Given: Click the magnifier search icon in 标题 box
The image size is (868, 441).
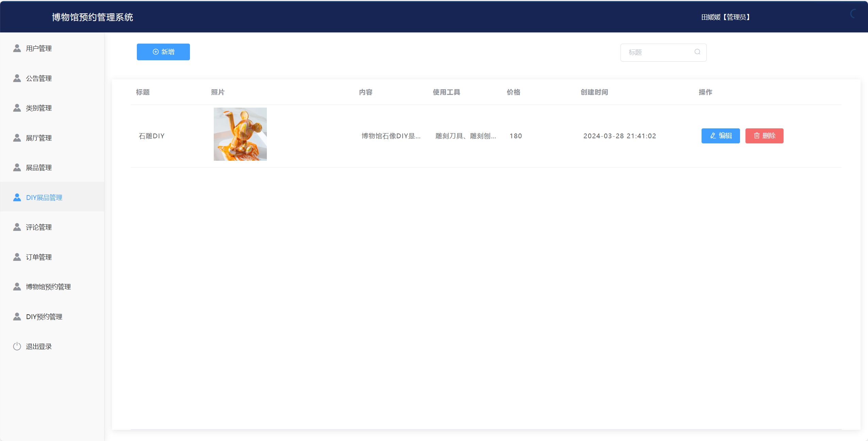Looking at the screenshot, I should tap(697, 52).
